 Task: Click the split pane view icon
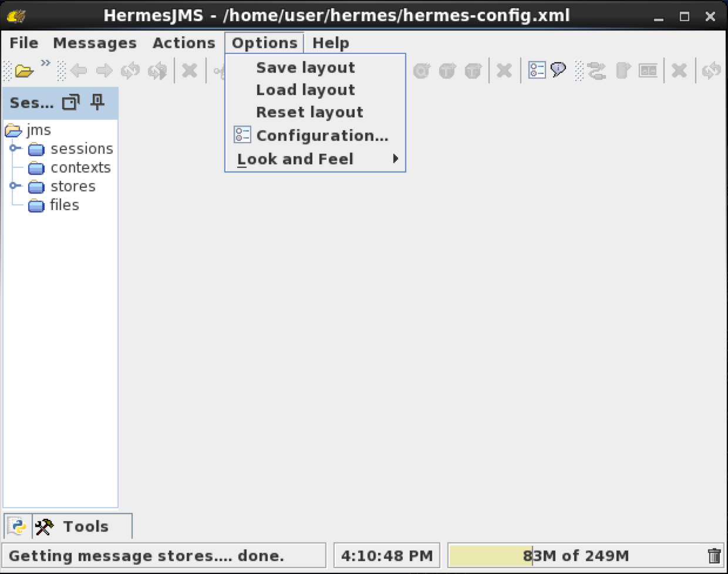648,71
